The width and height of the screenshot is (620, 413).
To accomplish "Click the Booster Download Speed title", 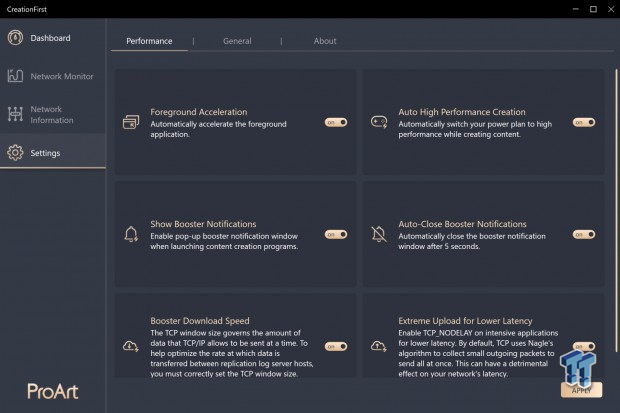I will click(200, 320).
